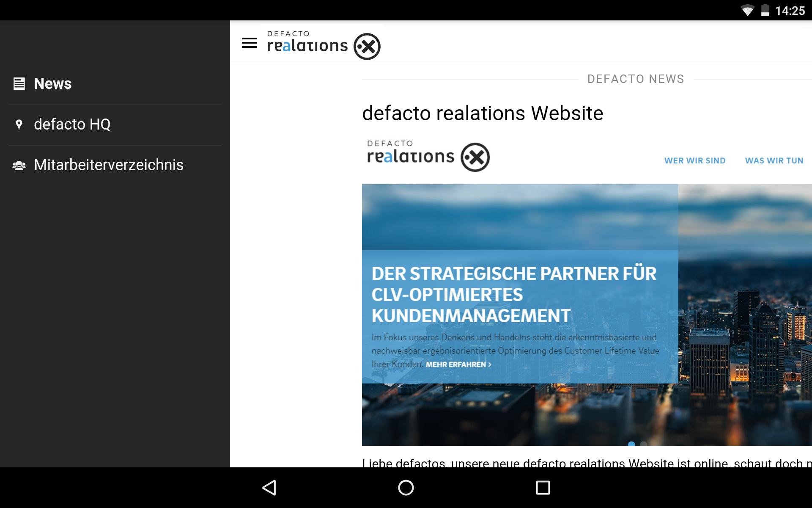
Task: Select defacto HQ in the drawer
Action: click(115, 124)
